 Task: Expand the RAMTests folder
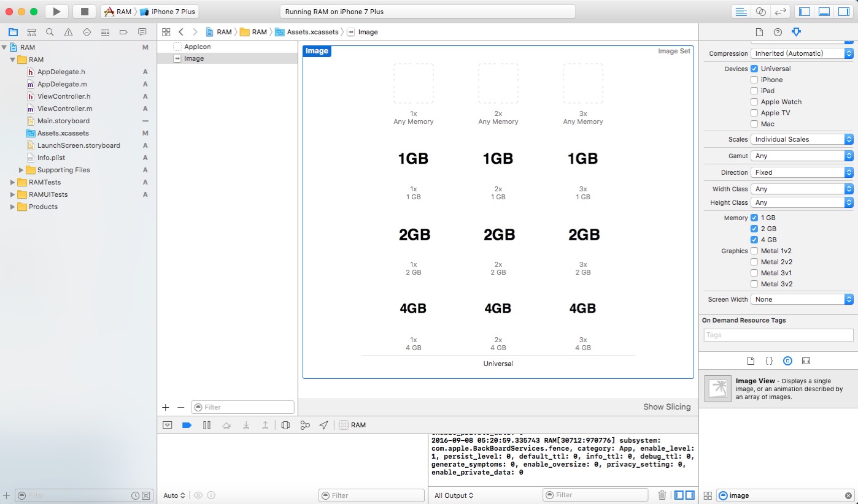(x=13, y=182)
